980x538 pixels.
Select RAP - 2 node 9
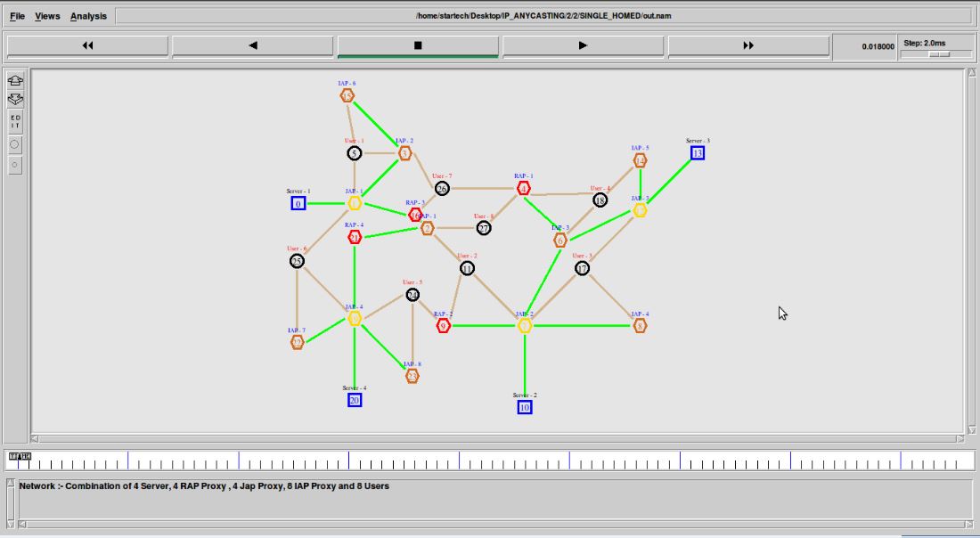(x=444, y=326)
